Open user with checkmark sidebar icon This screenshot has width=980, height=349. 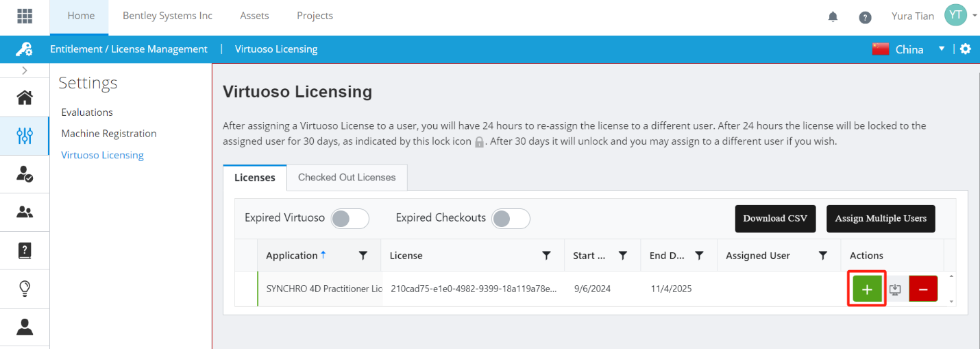point(25,174)
